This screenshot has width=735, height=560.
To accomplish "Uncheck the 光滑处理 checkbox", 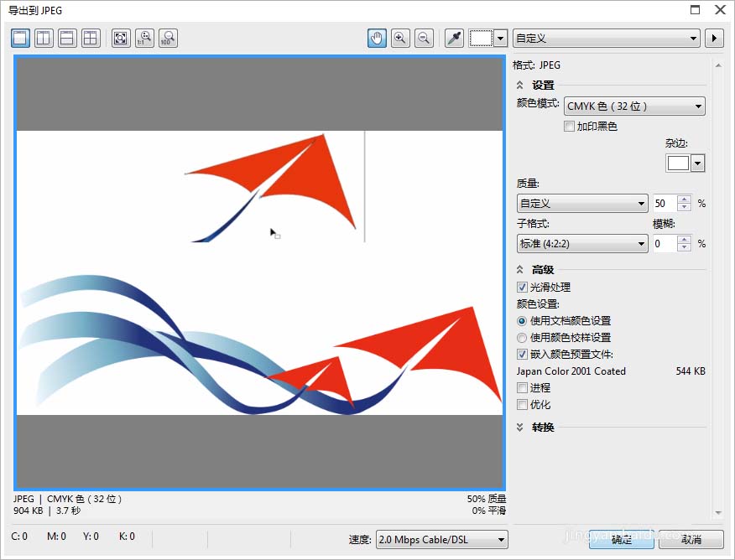I will [x=522, y=287].
